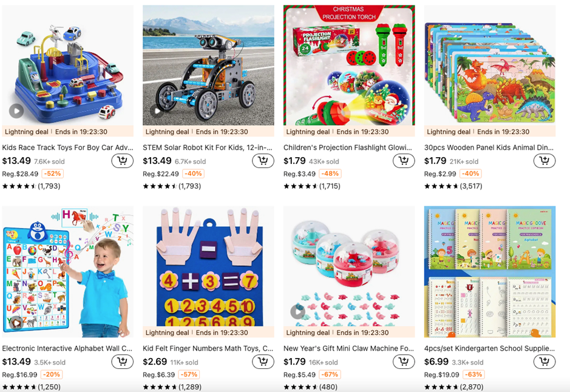The height and width of the screenshot is (392, 570).
Task: Add Kids Race Track Toys to cart
Action: (122, 161)
